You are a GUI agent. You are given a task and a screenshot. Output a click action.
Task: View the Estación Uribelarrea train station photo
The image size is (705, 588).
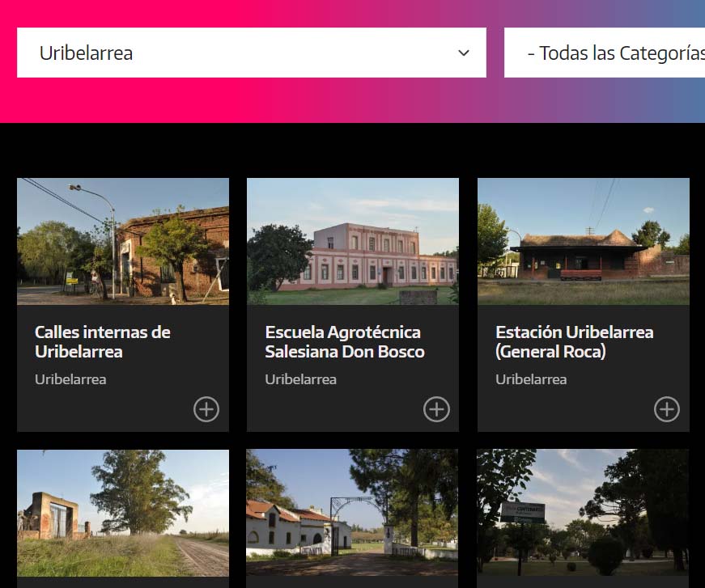tap(583, 242)
